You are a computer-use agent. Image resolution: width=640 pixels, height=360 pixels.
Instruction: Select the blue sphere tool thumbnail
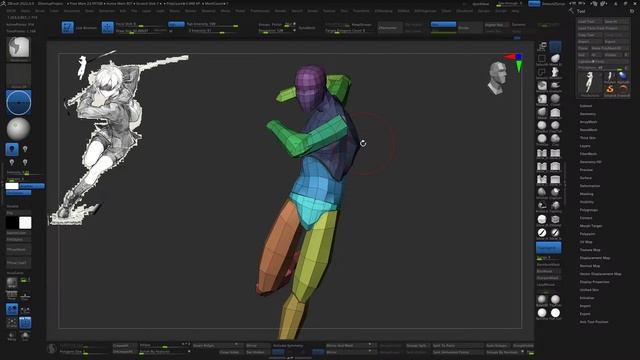coord(623,76)
